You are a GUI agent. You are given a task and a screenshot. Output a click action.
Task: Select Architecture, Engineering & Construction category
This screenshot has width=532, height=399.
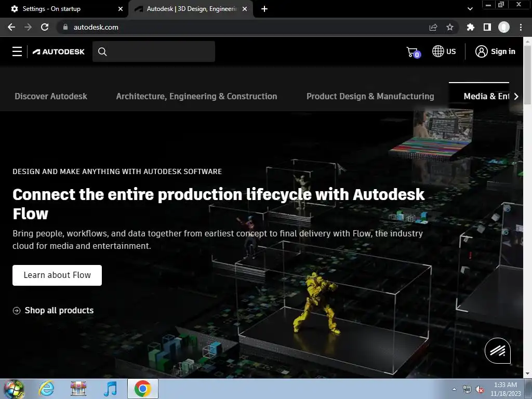click(x=196, y=96)
